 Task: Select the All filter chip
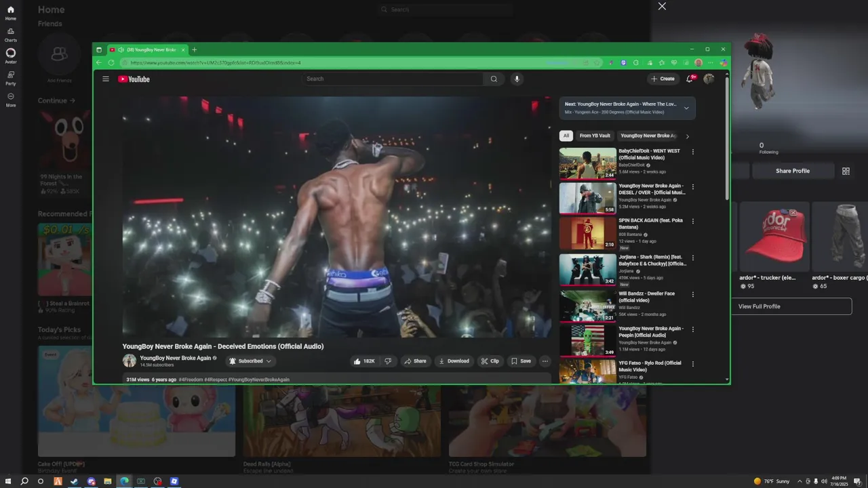(566, 136)
